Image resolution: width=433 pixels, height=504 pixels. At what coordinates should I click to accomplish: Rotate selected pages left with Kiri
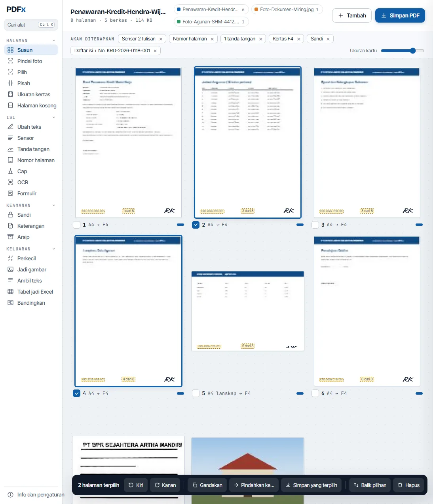[136, 485]
